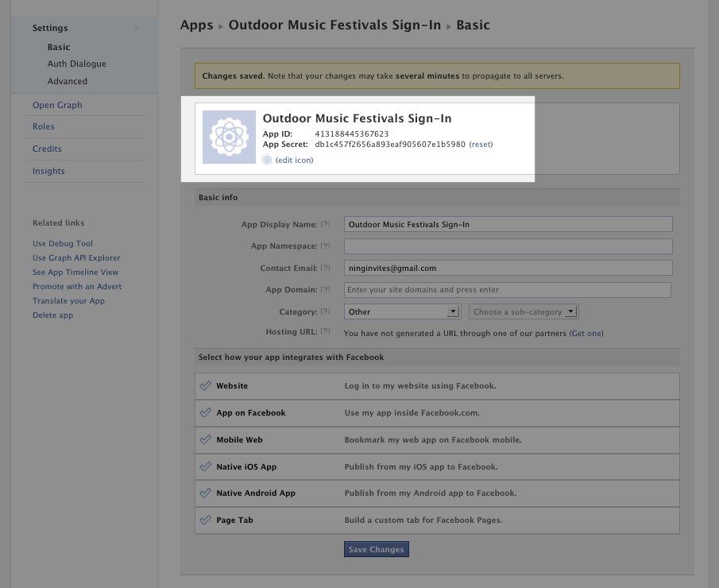Go to Roles section
Image resolution: width=719 pixels, height=588 pixels.
[44, 126]
